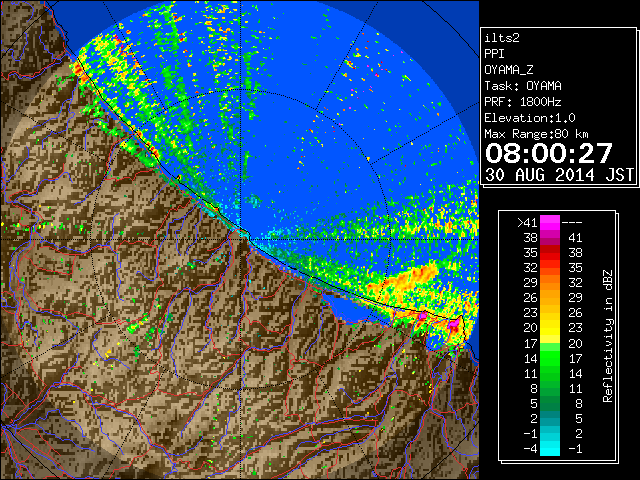The height and width of the screenshot is (480, 640).
Task: Click the Elevation:1.0 line
Action: click(530, 118)
